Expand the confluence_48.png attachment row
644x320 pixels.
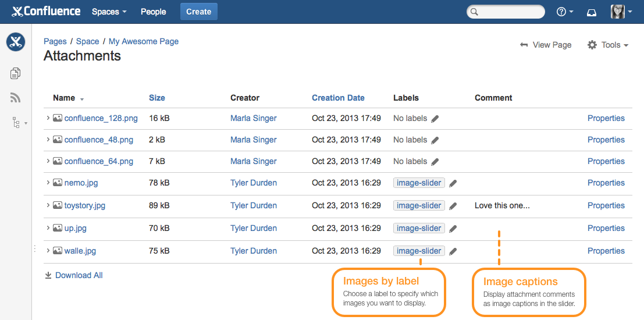tap(48, 140)
